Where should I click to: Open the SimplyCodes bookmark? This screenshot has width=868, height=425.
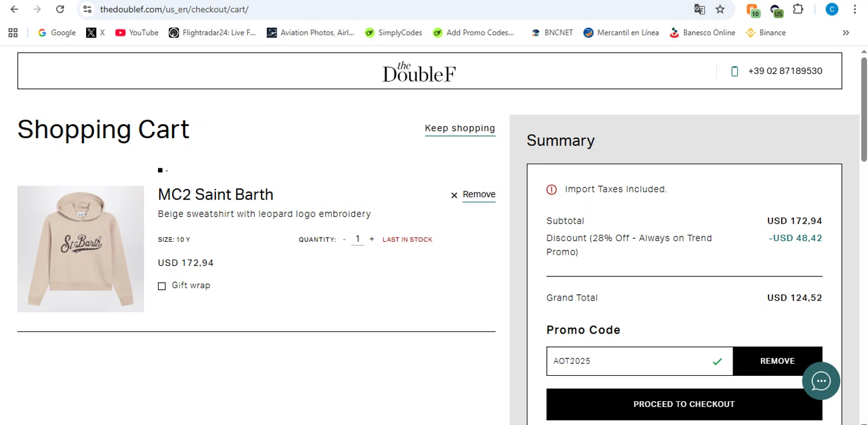click(393, 33)
